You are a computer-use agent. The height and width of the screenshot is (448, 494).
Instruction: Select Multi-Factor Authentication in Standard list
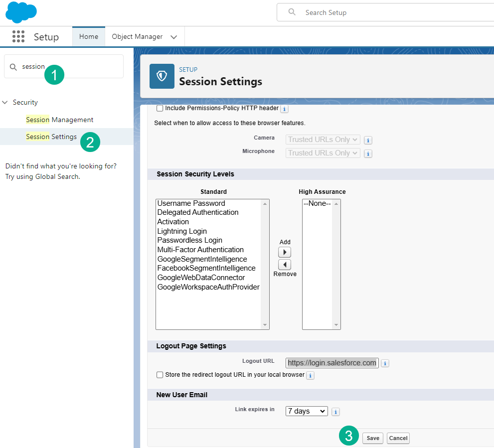coord(200,249)
